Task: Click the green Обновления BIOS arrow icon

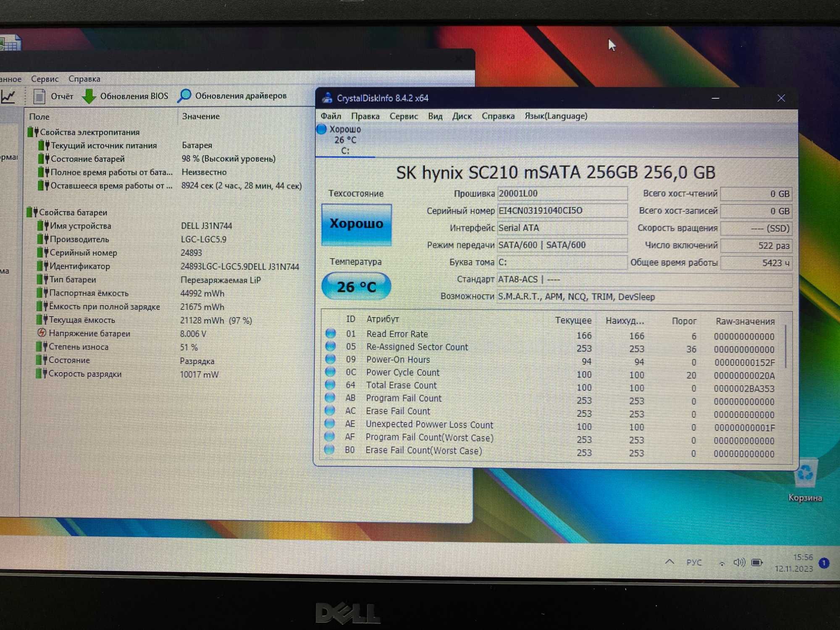Action: [x=89, y=96]
